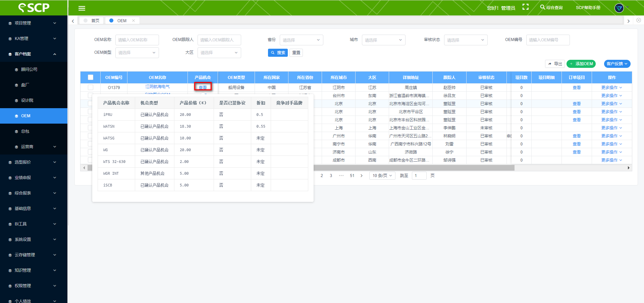The image size is (644, 303).
Task: Click the 设计院 item icon
Action: pos(16,100)
